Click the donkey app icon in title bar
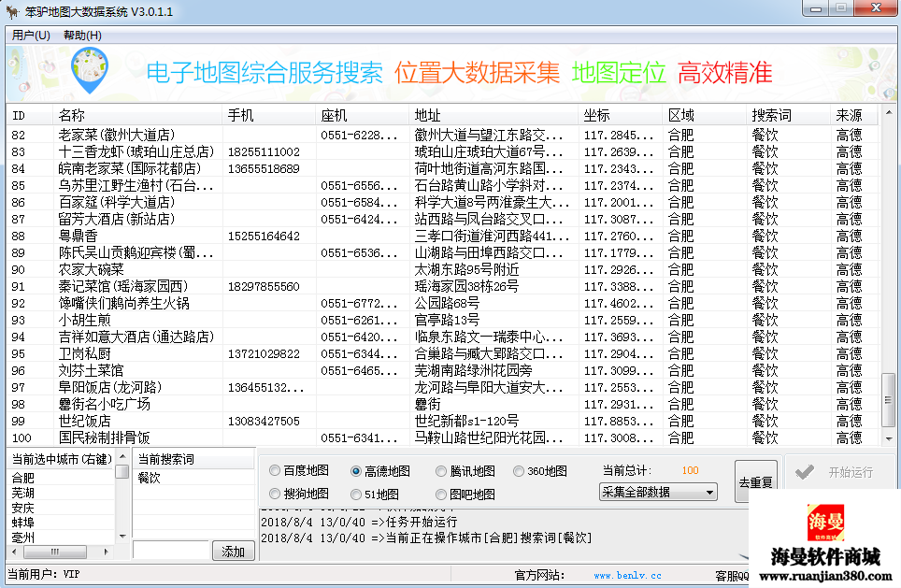901x588 pixels. coord(12,11)
